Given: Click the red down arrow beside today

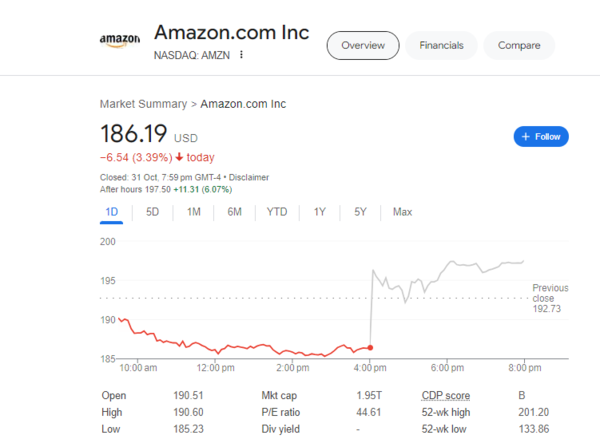Looking at the screenshot, I should 179,157.
